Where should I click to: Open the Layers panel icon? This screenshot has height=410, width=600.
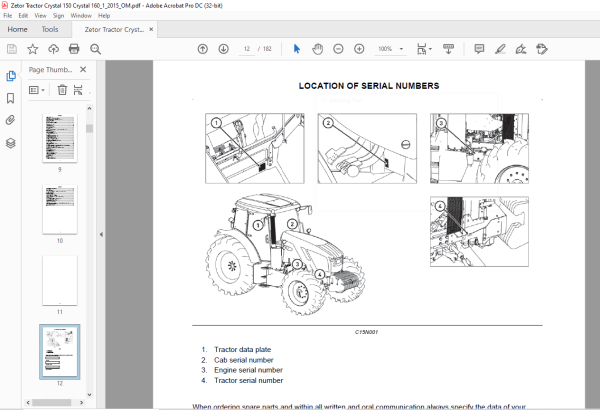click(11, 143)
